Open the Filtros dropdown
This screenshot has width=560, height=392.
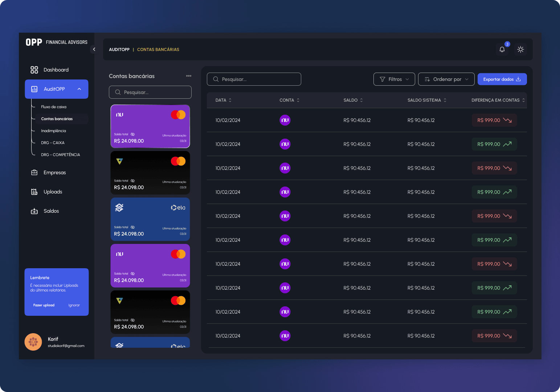394,79
